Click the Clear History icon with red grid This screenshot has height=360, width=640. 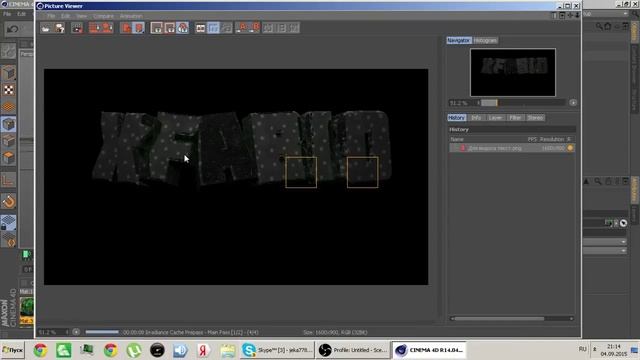(x=95, y=28)
